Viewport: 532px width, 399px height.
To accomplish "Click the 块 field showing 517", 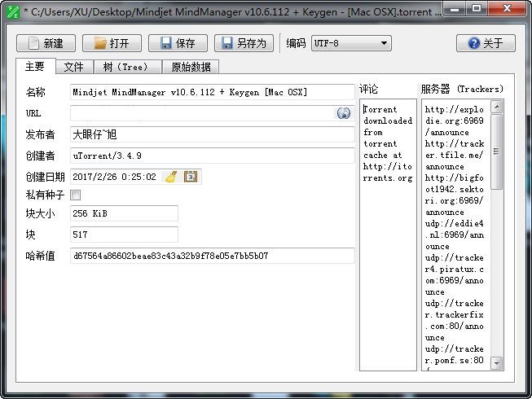I will click(124, 235).
